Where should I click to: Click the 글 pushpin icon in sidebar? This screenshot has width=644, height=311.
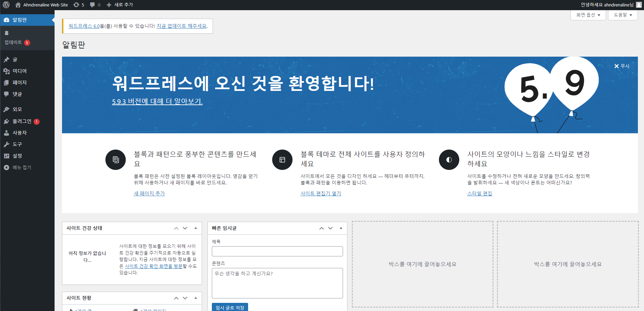click(x=6, y=60)
